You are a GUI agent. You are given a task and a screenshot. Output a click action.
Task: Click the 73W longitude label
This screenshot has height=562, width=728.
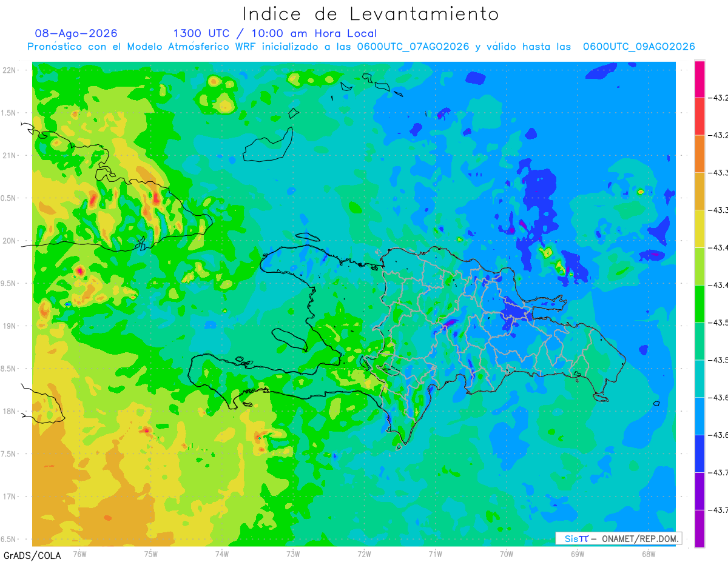293,554
